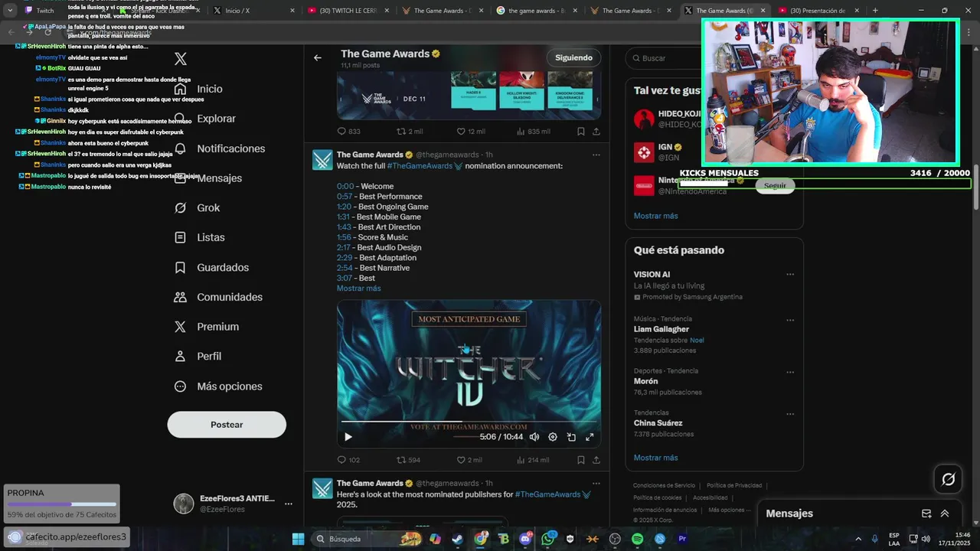
Task: Click the Premium X icon in sidebar
Action: click(181, 327)
